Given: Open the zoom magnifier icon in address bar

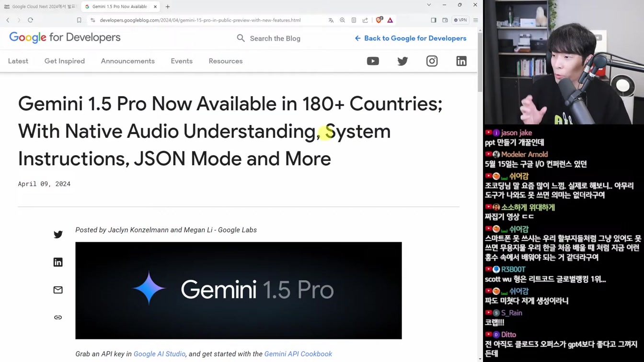Looking at the screenshot, I should [x=342, y=20].
